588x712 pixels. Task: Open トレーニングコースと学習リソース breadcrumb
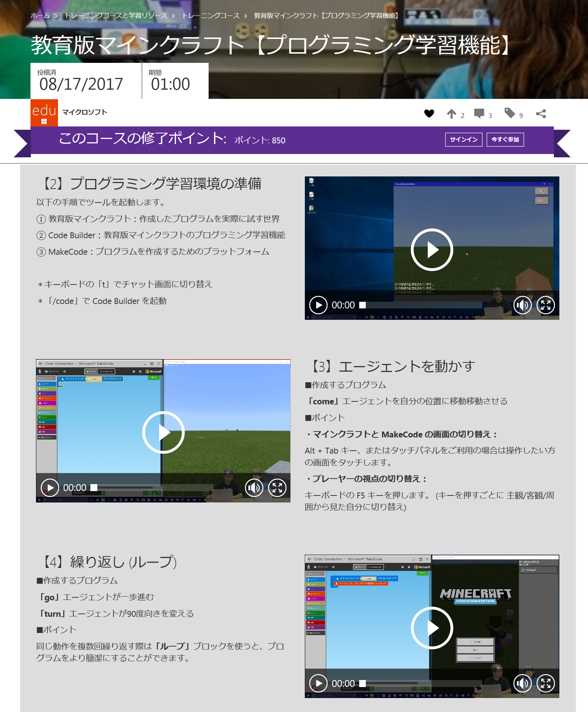pos(116,16)
